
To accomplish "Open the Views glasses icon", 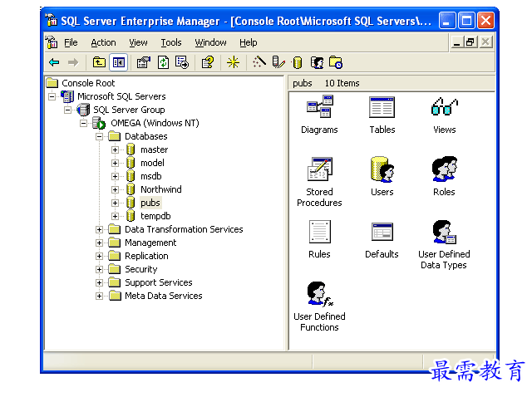I will [444, 115].
